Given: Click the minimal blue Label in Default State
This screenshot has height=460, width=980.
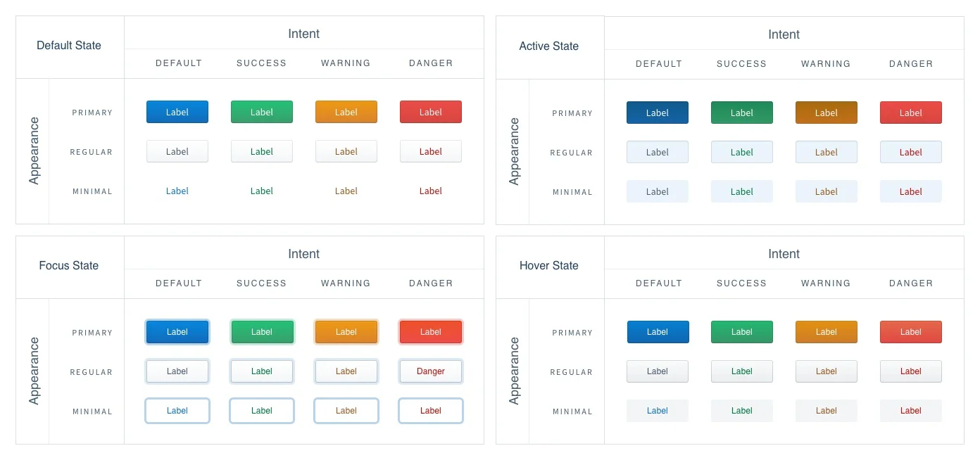Looking at the screenshot, I should pyautogui.click(x=177, y=191).
